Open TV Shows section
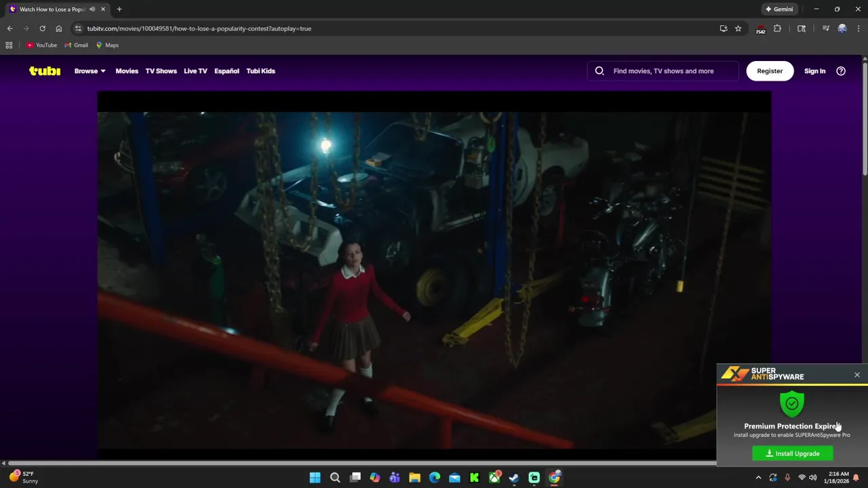868x488 pixels. click(x=161, y=70)
